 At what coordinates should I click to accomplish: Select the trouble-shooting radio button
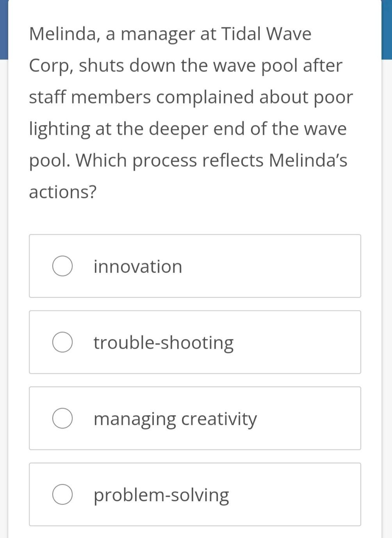[x=62, y=342]
